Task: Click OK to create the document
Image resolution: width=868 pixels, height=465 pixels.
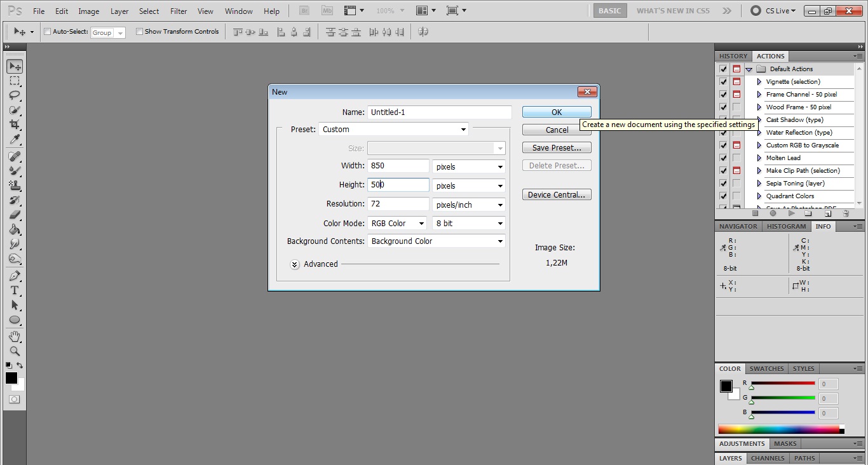Action: point(557,112)
